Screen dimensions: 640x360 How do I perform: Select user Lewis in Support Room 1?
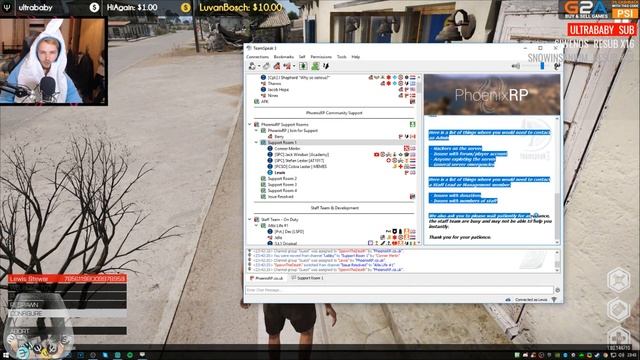[x=280, y=173]
